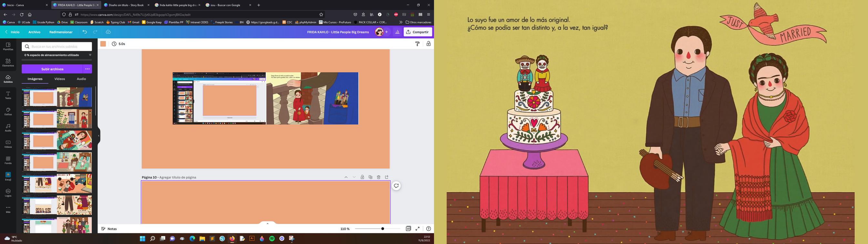Image resolution: width=868 pixels, height=244 pixels.
Task: Open the grid view page counter icon
Action: click(408, 229)
